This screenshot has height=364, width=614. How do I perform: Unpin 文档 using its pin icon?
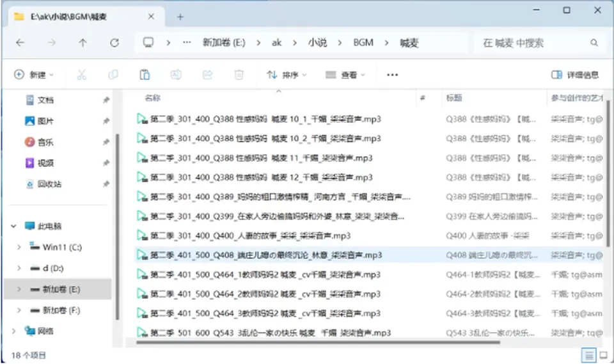(x=106, y=100)
